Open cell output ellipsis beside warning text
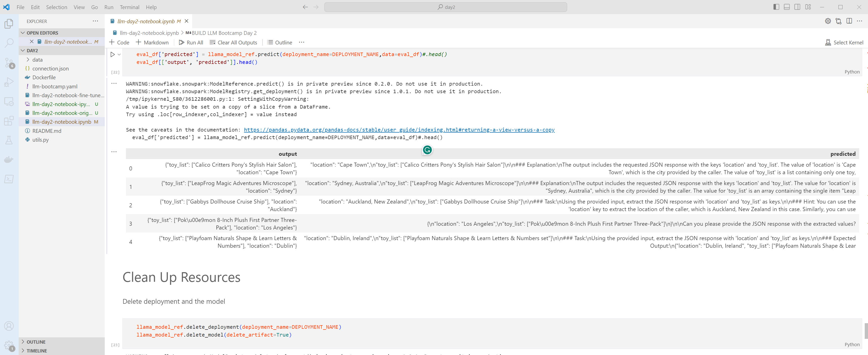This screenshot has height=355, width=868. click(x=114, y=83)
